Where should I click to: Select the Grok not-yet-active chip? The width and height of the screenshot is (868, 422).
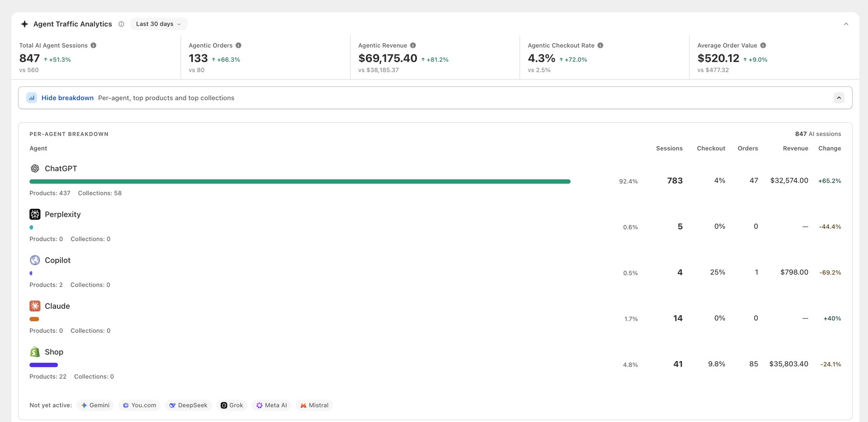coord(232,405)
